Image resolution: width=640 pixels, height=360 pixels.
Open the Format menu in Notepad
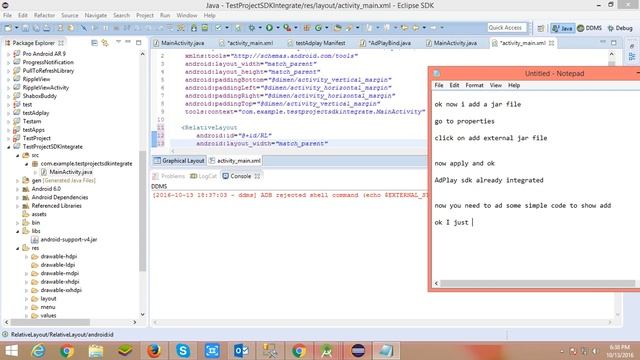click(x=474, y=85)
